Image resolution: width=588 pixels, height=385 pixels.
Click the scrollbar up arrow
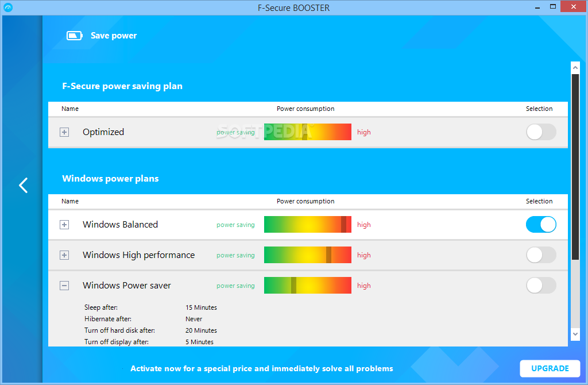(x=575, y=68)
